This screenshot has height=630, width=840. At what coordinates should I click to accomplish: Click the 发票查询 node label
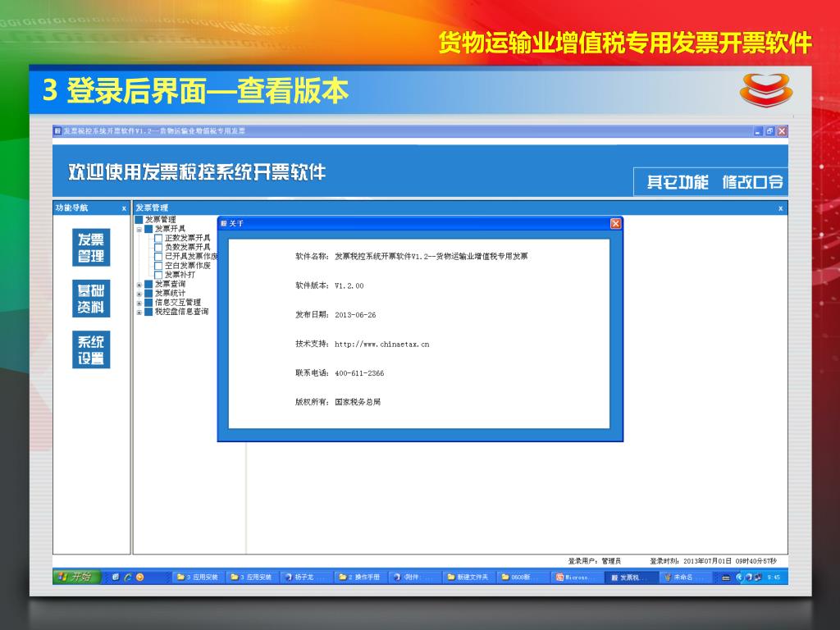[x=170, y=284]
